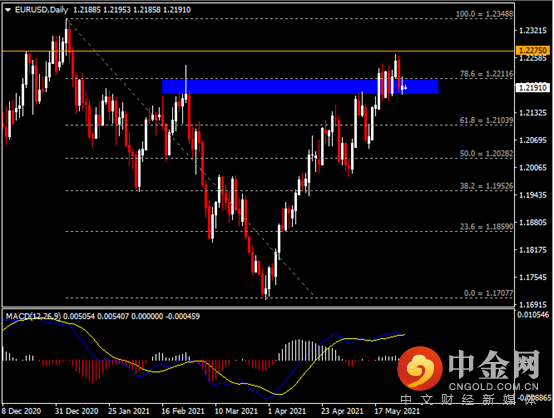The height and width of the screenshot is (418, 554).
Task: Click the Fibonacci 23.6 = 1.18590 label
Action: tap(486, 226)
